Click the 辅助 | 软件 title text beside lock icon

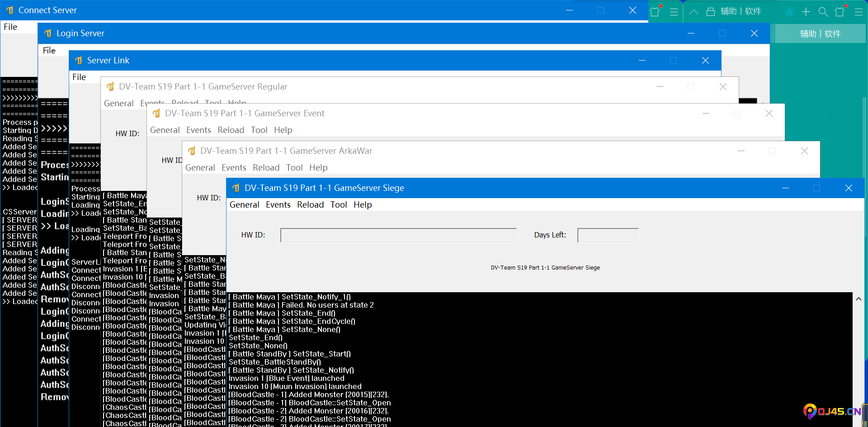coord(741,11)
